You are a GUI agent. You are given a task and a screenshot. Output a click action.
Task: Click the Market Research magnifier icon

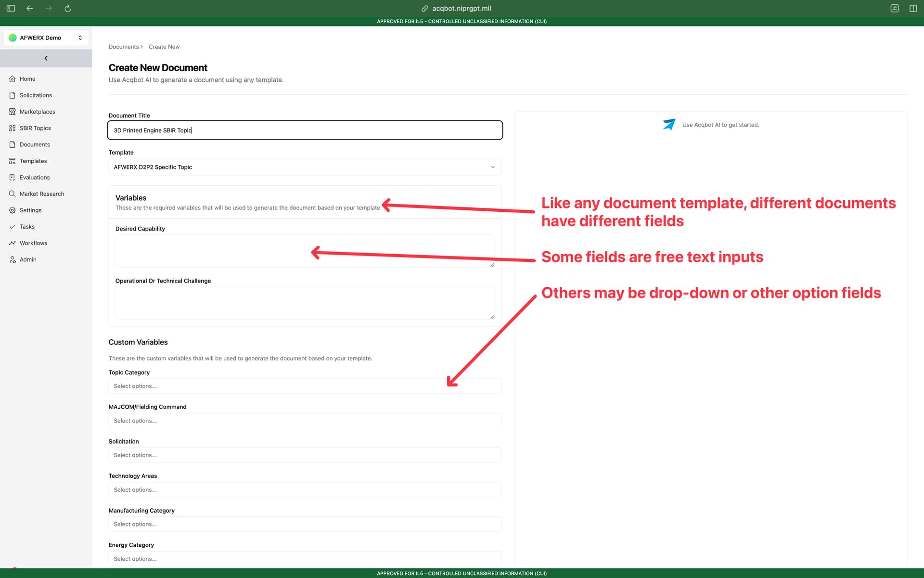pyautogui.click(x=13, y=193)
